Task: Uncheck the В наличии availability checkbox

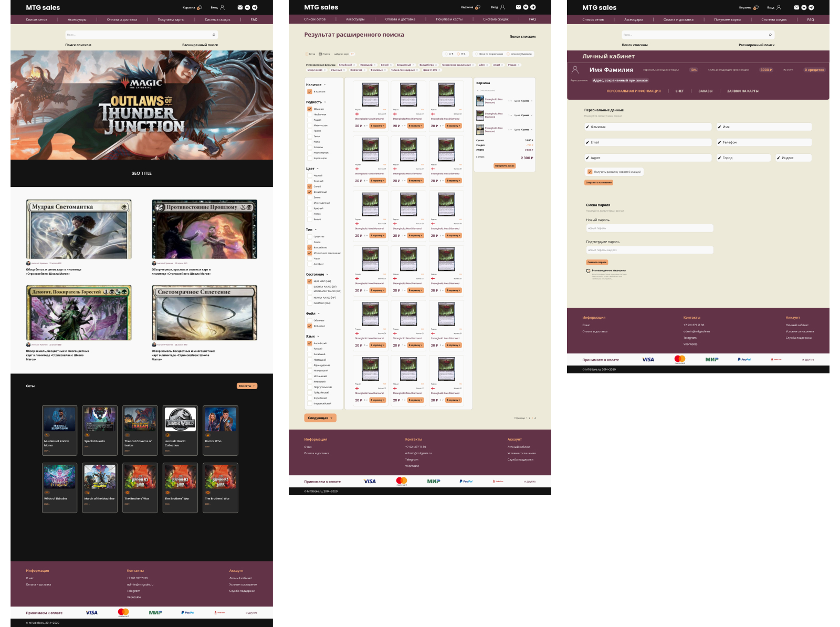Action: pos(310,92)
